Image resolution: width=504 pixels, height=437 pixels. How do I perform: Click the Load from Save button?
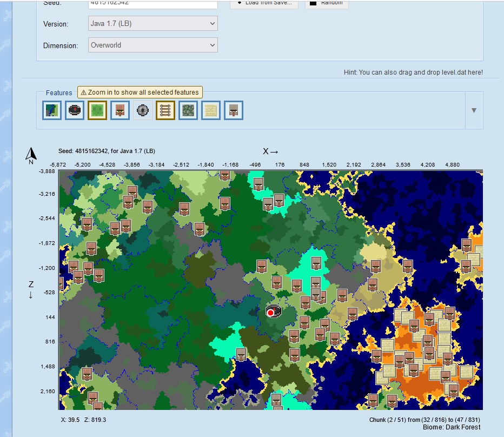coord(264,3)
